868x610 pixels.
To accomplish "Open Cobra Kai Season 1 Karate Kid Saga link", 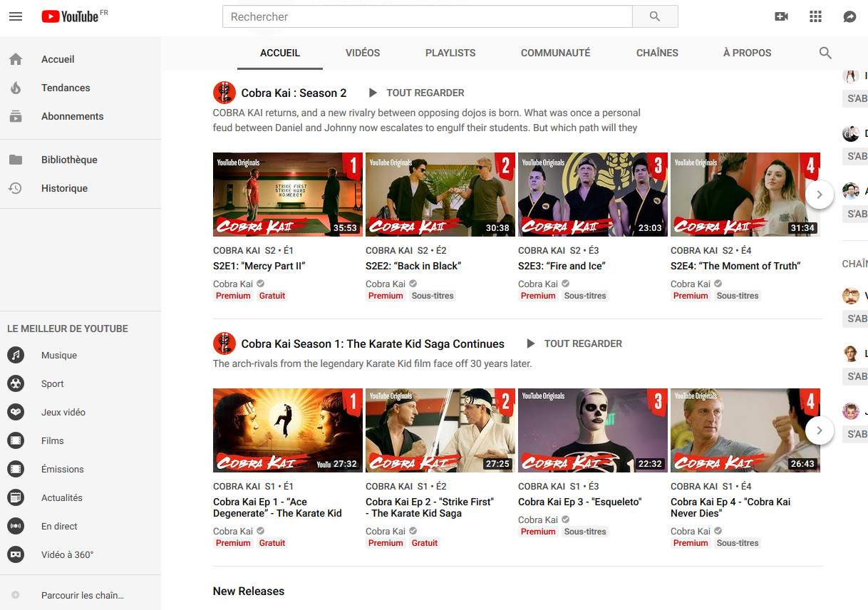I will [373, 343].
